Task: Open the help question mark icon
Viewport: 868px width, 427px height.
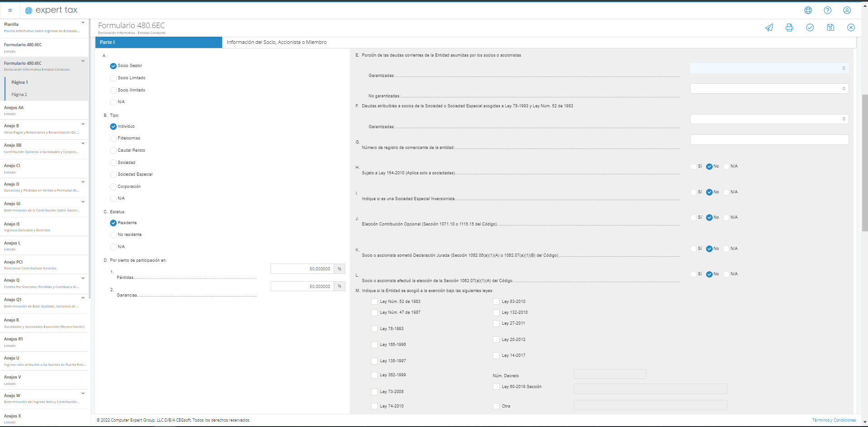Action: click(827, 10)
